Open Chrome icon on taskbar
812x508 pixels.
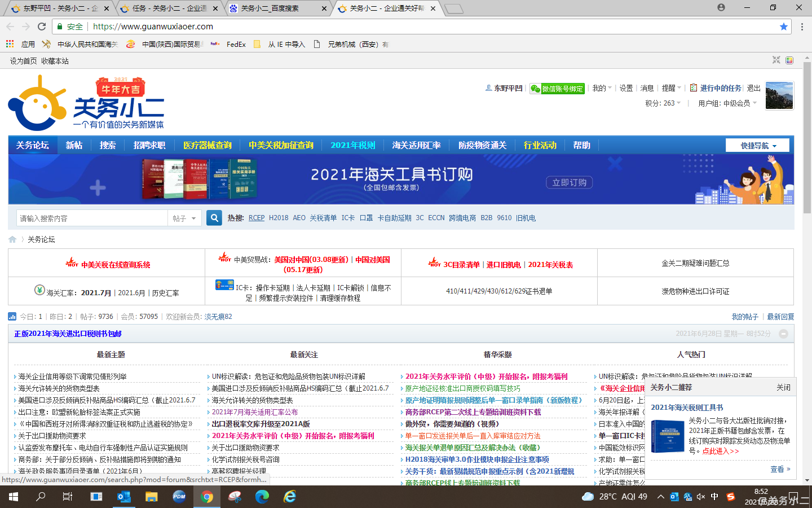click(207, 497)
